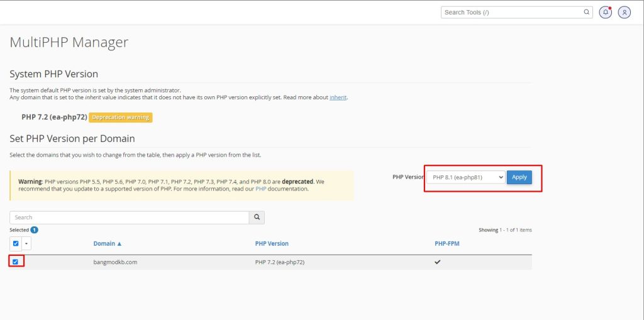Click the Showing 1 - 1 of 1 items text
Viewport: 644px width, 320px height.
[505, 230]
